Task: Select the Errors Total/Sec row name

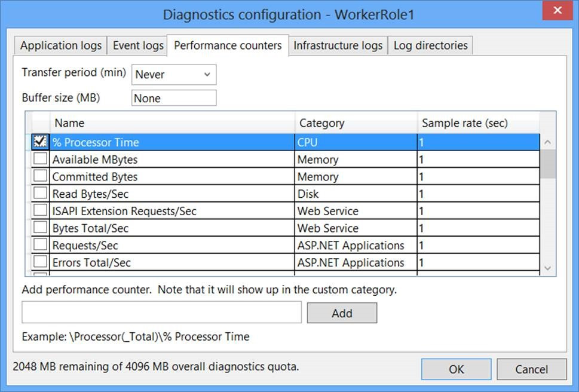Action: pyautogui.click(x=172, y=262)
